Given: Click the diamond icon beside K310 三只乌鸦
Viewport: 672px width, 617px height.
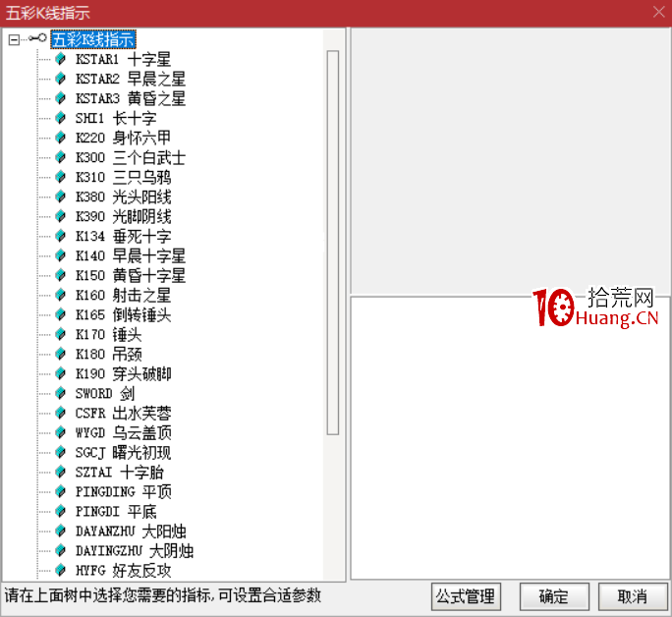Looking at the screenshot, I should (x=61, y=178).
